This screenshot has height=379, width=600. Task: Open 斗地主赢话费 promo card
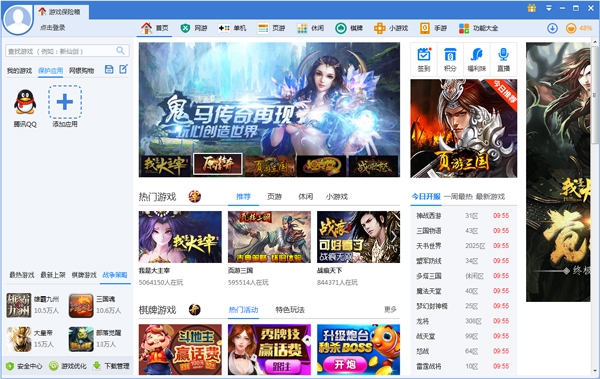(x=180, y=350)
